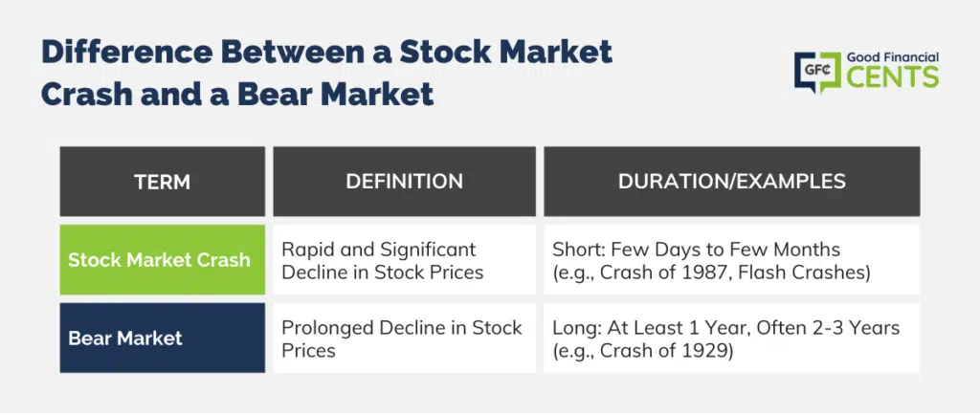
Task: Click the green Stock Market Crash cell
Action: click(x=163, y=259)
